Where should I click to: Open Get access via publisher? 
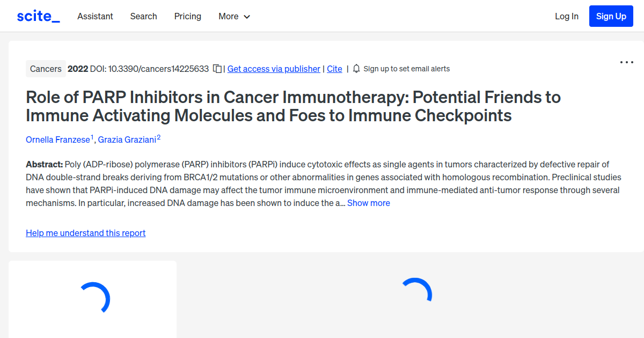pos(274,69)
